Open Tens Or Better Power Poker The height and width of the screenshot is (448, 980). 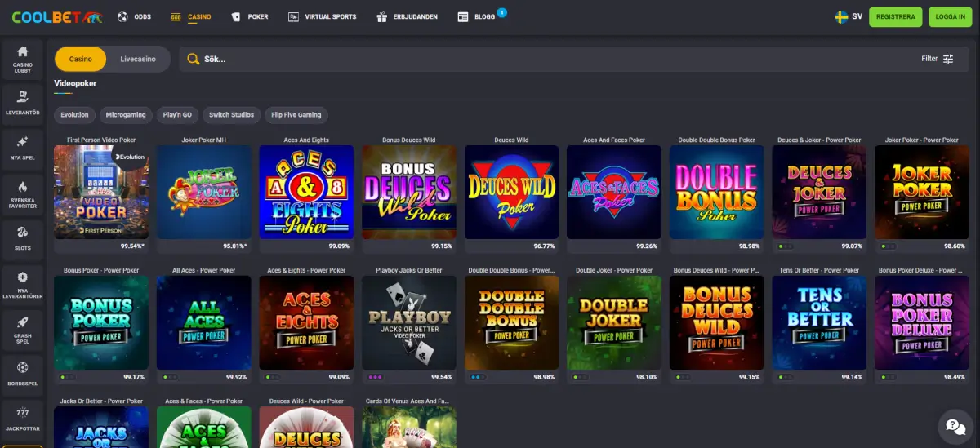(x=819, y=322)
